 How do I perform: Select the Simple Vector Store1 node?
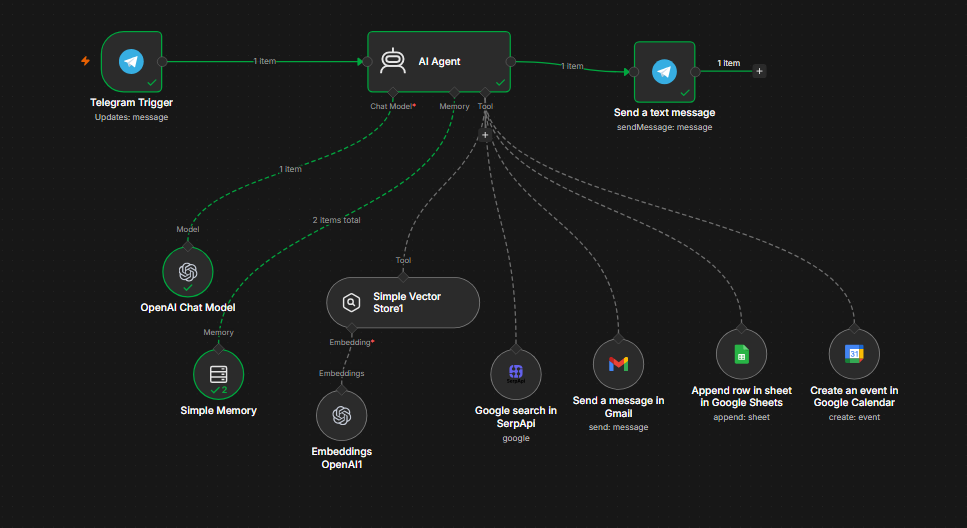point(403,302)
